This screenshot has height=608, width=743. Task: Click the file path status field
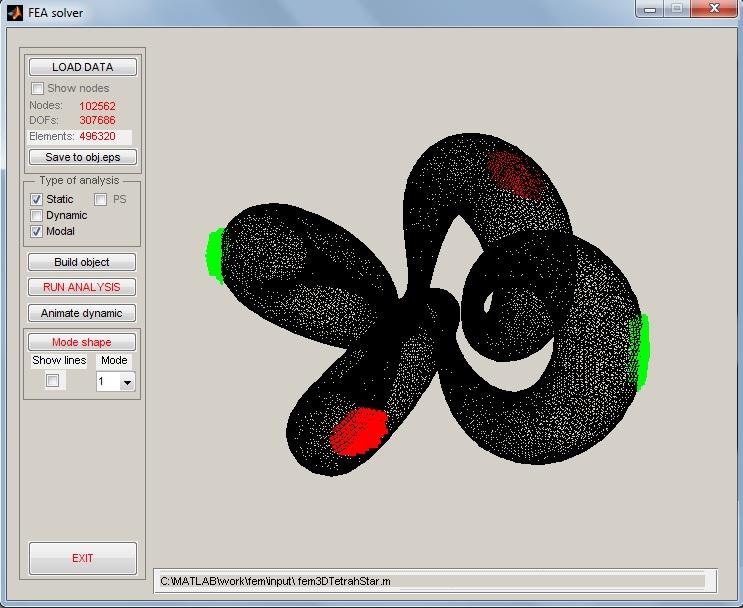[x=430, y=580]
